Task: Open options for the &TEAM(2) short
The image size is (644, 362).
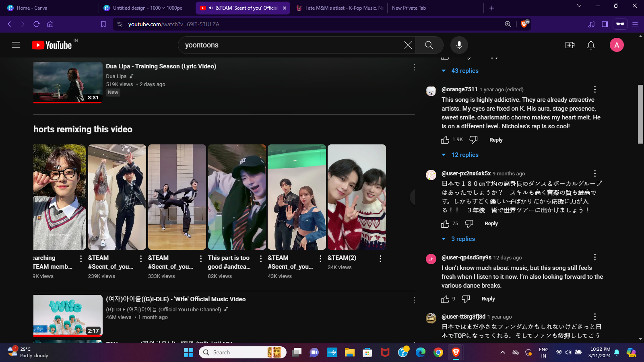Action: [x=380, y=259]
